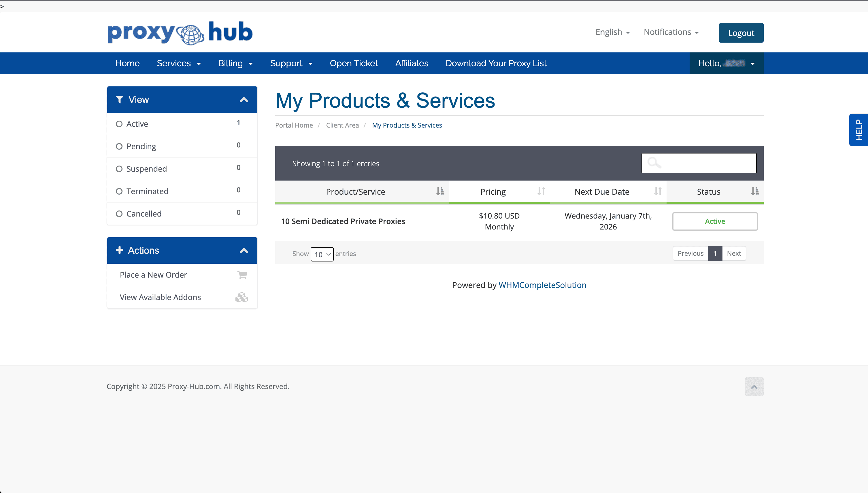
Task: Click the addons box icon beside View Available Addons
Action: pyautogui.click(x=241, y=297)
